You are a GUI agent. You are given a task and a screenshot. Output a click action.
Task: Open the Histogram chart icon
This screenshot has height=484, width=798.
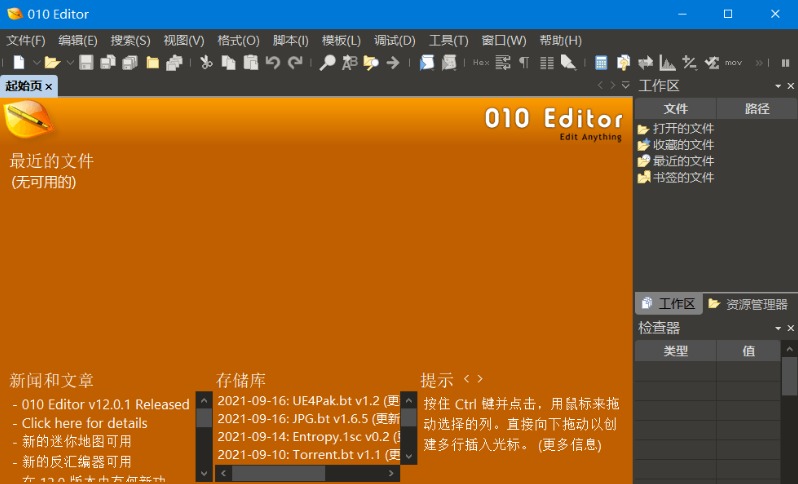667,63
